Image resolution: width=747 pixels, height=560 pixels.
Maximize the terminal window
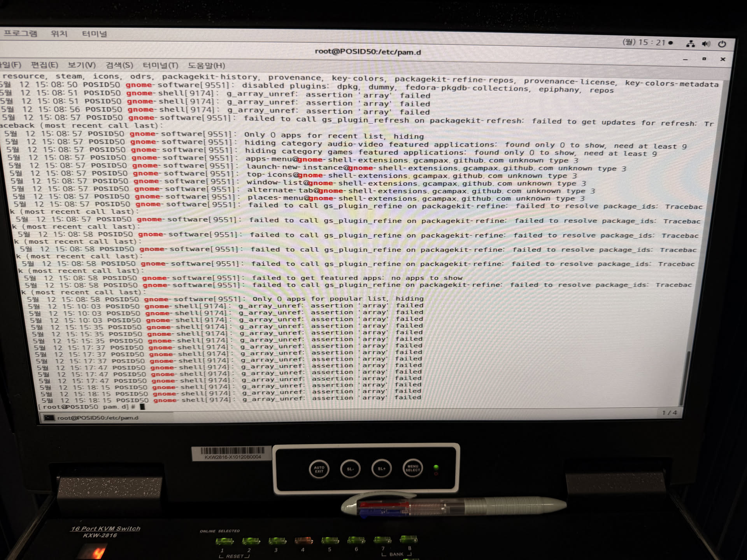click(704, 59)
